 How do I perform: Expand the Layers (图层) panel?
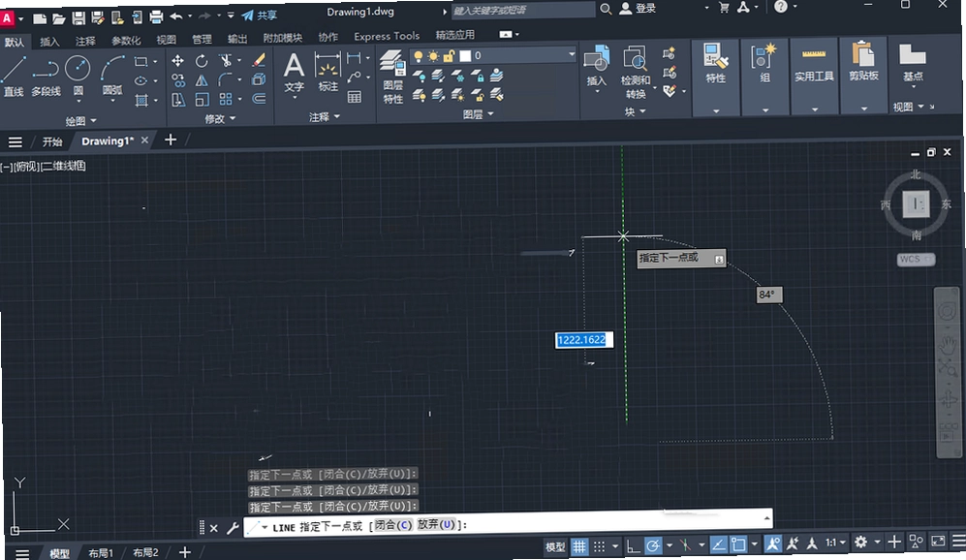tap(478, 114)
